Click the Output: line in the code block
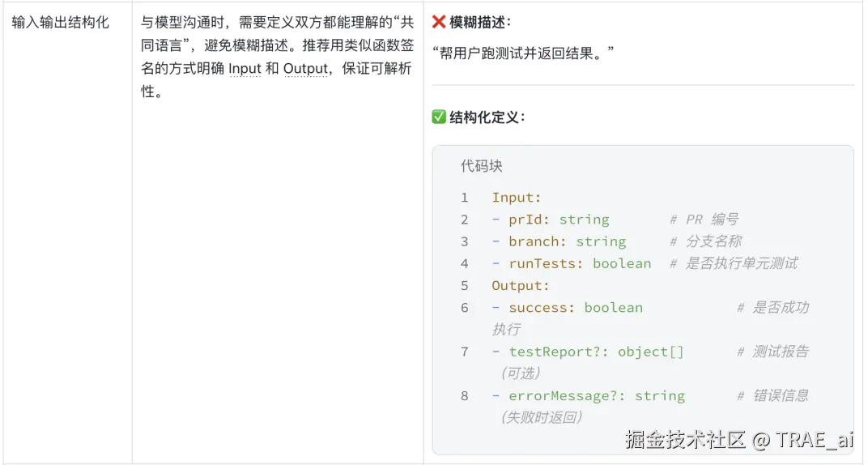The image size is (868, 465). coord(521,285)
